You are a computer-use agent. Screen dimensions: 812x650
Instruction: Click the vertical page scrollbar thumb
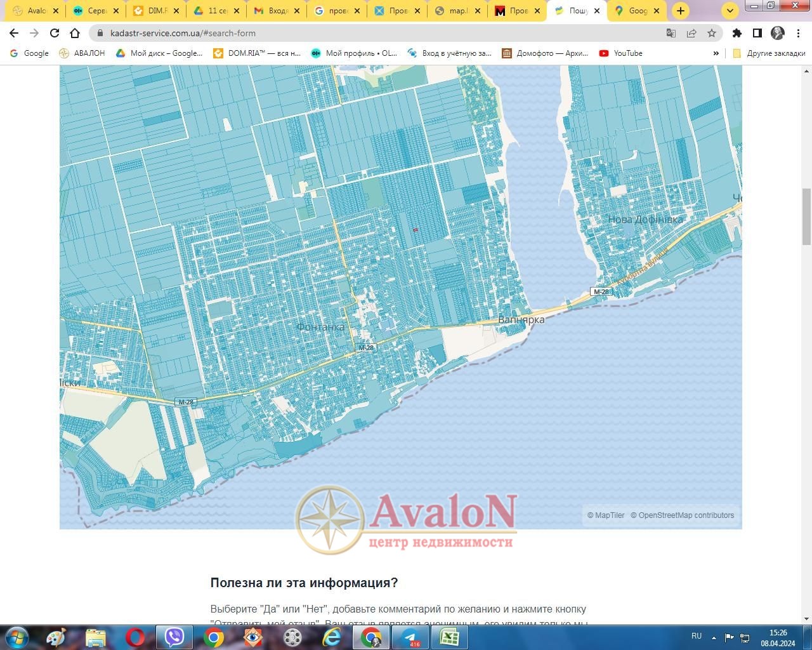coord(806,216)
